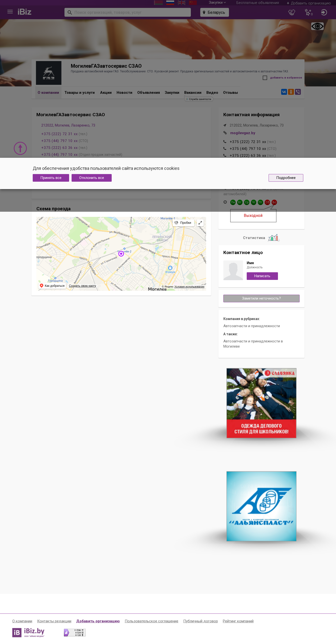Switch language to Chinese flag

pos(193,3)
